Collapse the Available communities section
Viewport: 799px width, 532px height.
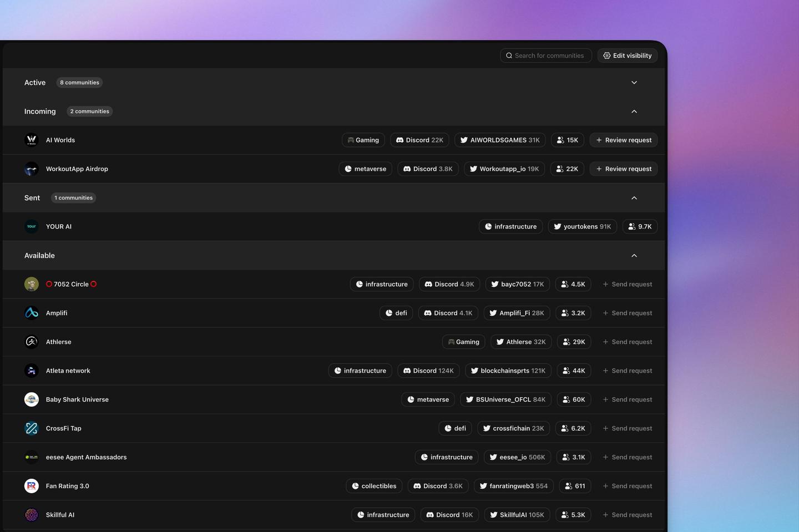pyautogui.click(x=634, y=256)
